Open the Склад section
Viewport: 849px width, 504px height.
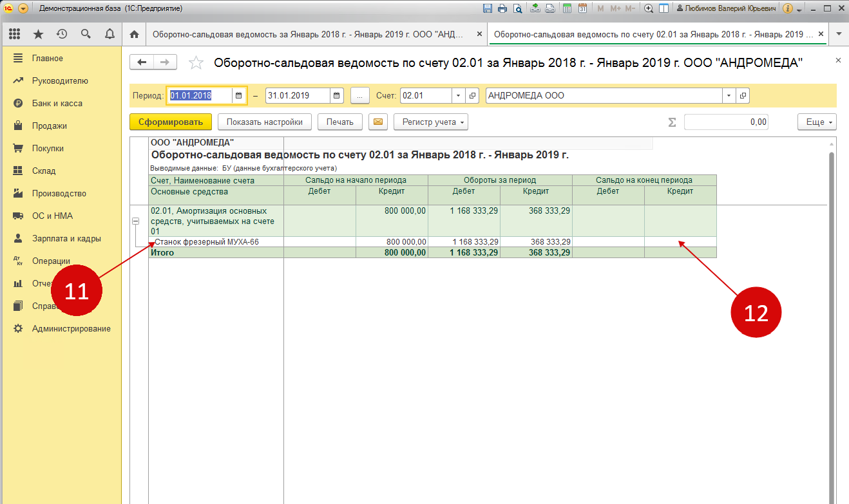pos(44,171)
